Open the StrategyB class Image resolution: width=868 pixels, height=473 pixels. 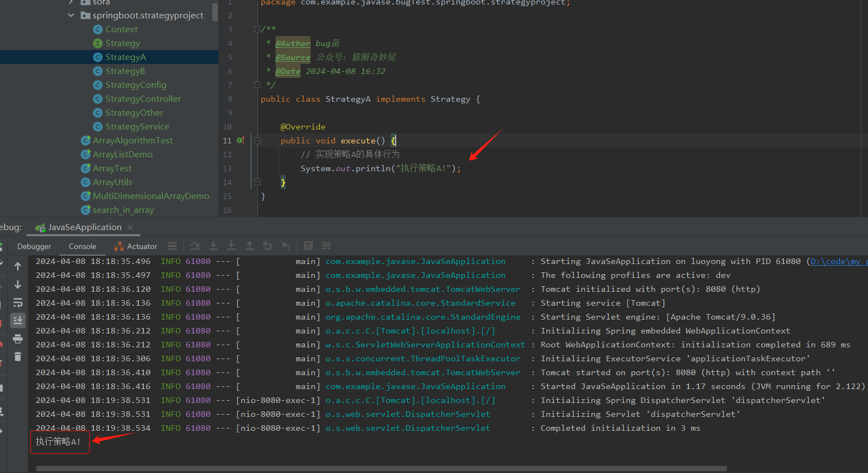click(125, 71)
